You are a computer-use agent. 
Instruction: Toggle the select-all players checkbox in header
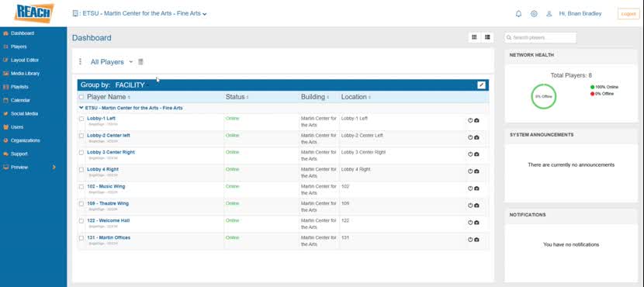81,97
